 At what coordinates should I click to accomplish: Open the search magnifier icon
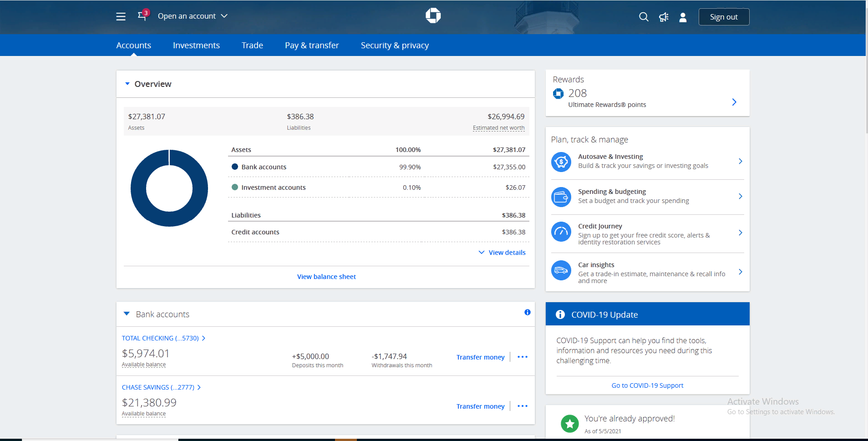pos(643,17)
